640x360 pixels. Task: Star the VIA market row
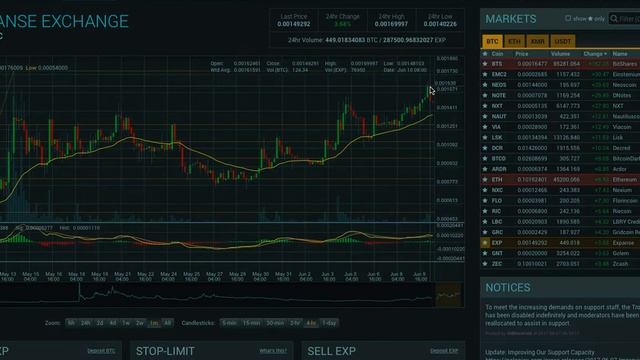(485, 127)
